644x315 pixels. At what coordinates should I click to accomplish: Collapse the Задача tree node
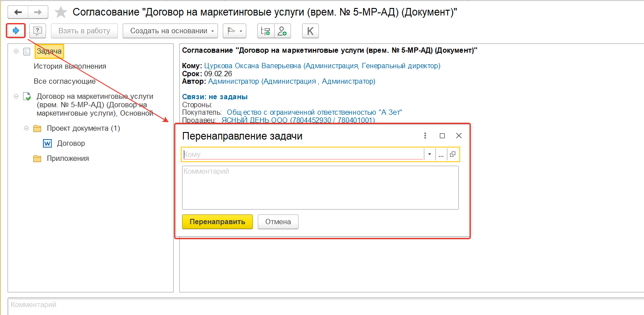pos(16,51)
